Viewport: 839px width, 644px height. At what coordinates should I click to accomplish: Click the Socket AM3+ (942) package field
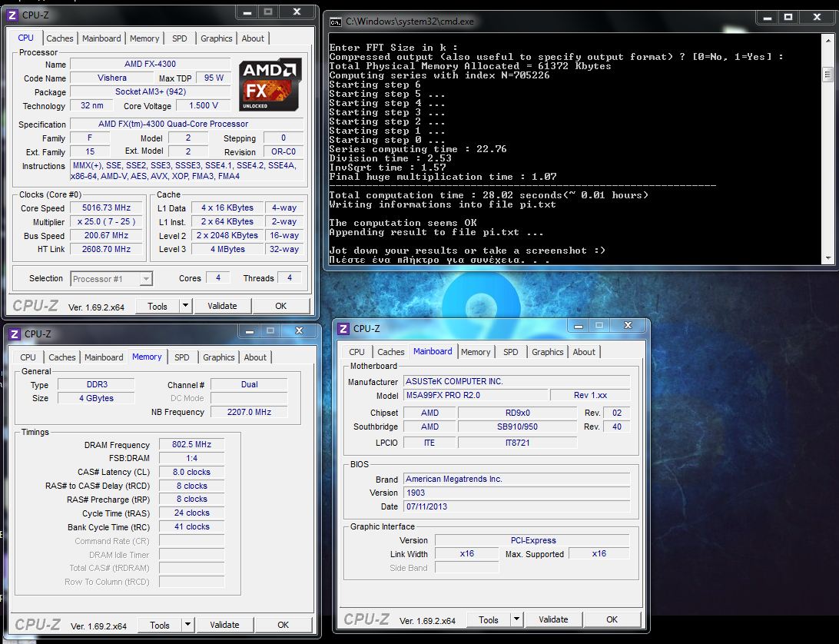click(x=151, y=91)
